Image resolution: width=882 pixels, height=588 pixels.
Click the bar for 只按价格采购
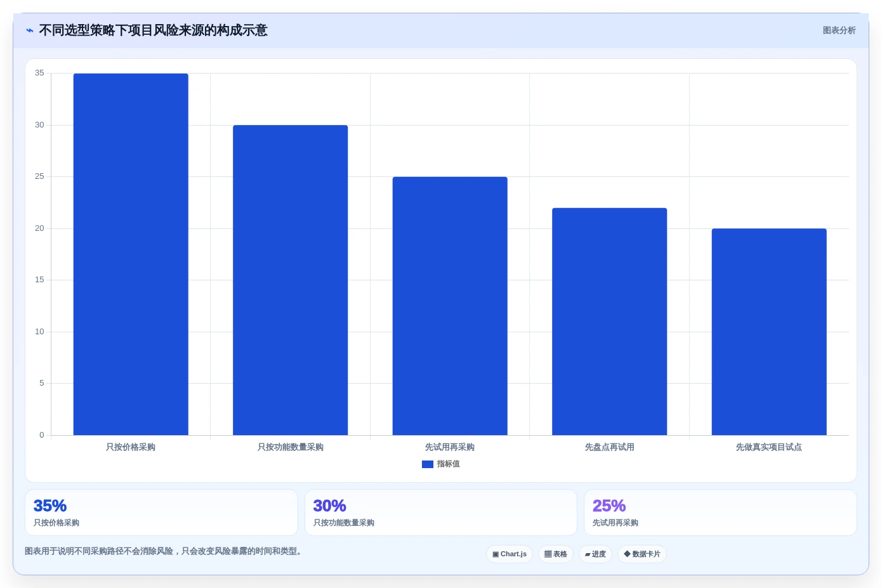click(x=131, y=254)
